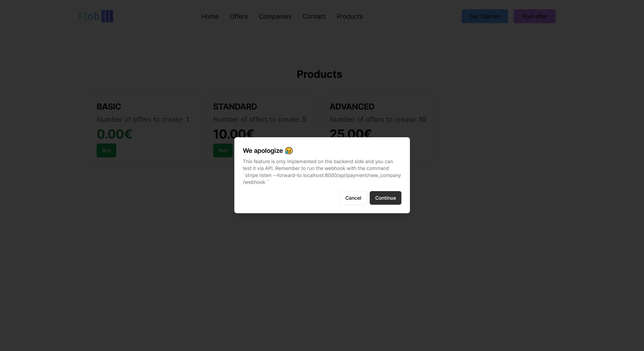Open the Companies menu item
The image size is (644, 351).
[275, 16]
